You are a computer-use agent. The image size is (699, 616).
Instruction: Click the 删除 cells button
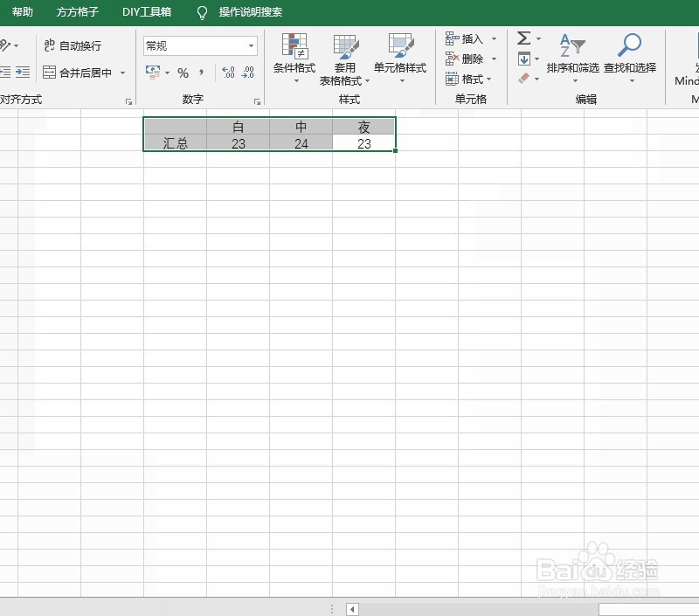click(x=465, y=59)
